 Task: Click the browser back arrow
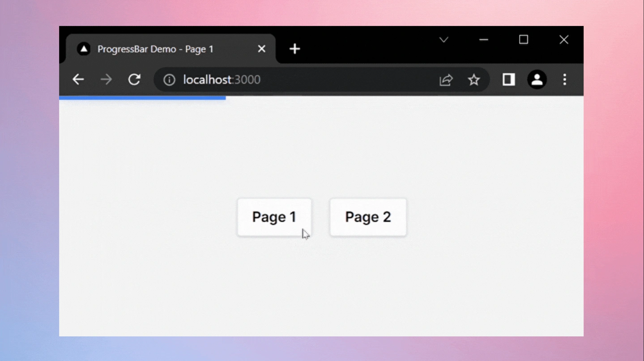78,80
